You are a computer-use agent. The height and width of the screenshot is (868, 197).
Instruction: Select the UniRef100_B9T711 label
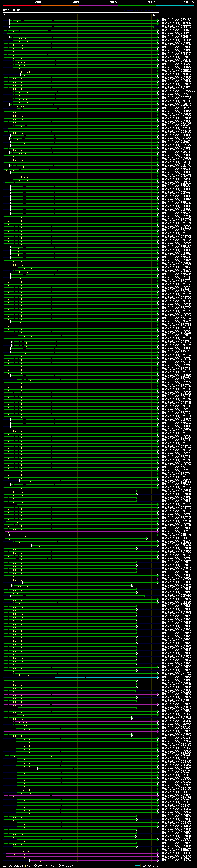point(177,674)
